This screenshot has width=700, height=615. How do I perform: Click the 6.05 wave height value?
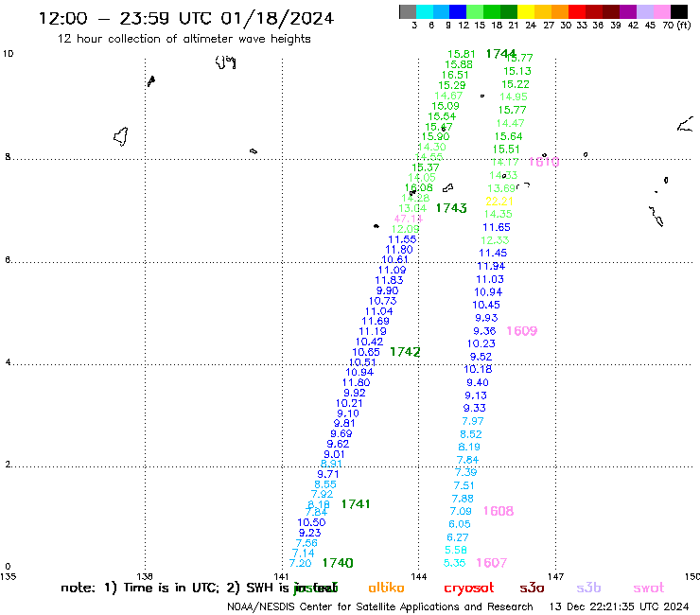point(460,524)
